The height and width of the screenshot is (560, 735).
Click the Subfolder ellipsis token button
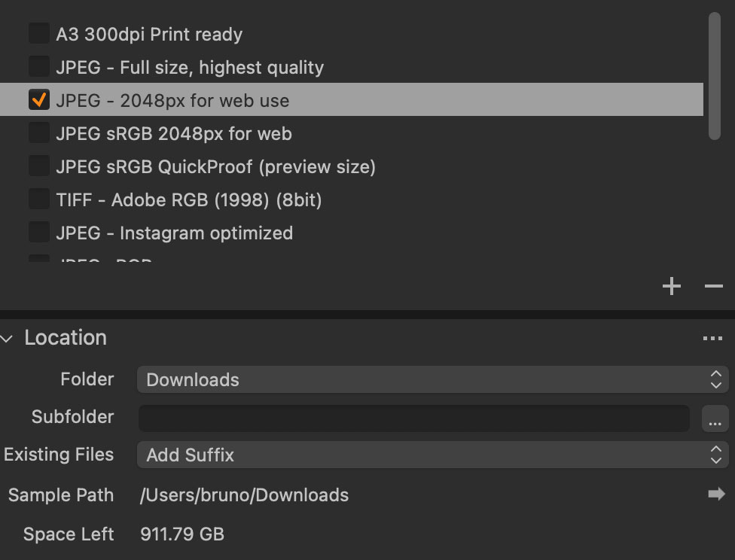715,419
